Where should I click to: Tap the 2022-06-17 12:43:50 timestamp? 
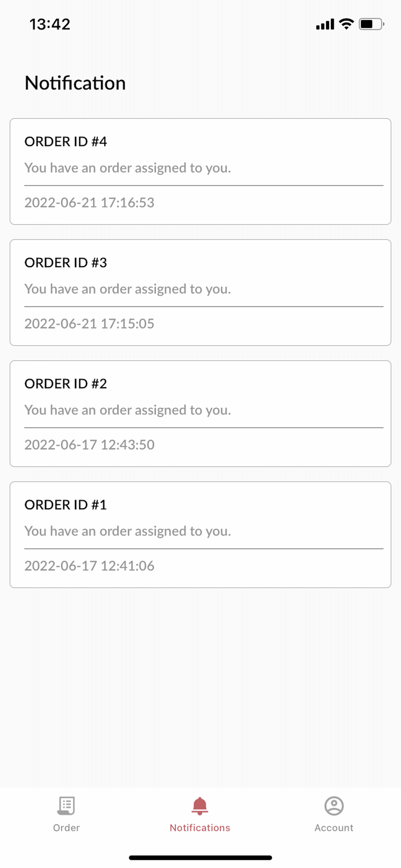pyautogui.click(x=89, y=445)
